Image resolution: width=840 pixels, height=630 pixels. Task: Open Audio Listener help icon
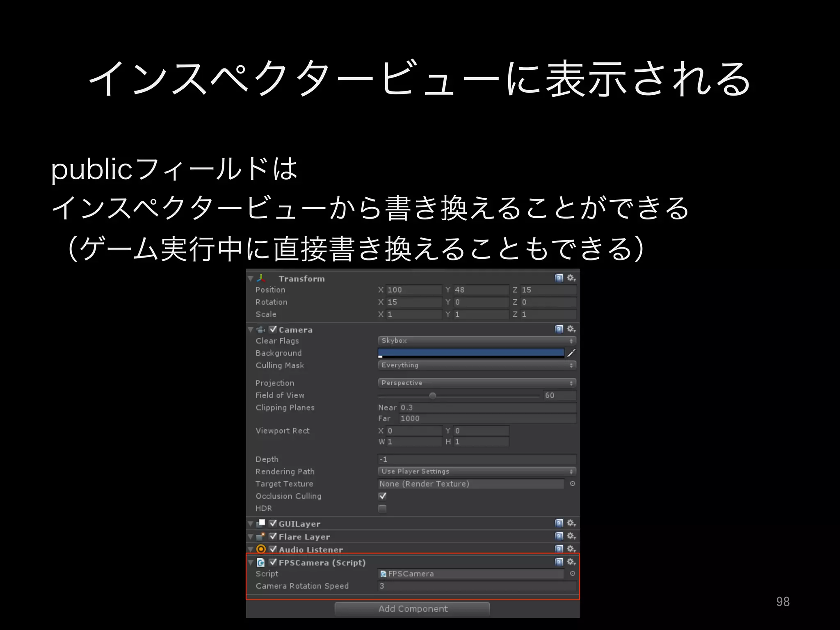(559, 549)
